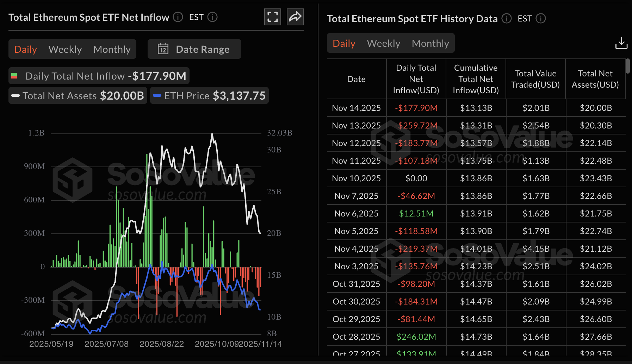Open the fullscreen view of the inflow chart

[x=272, y=17]
